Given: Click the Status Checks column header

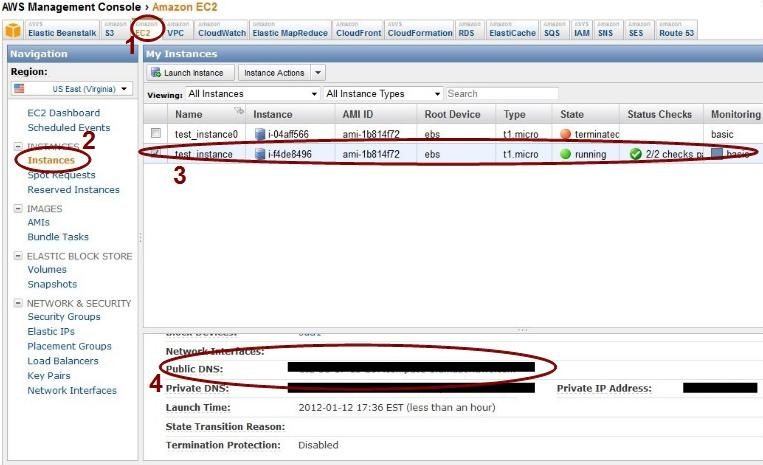Looking at the screenshot, I should (661, 114).
